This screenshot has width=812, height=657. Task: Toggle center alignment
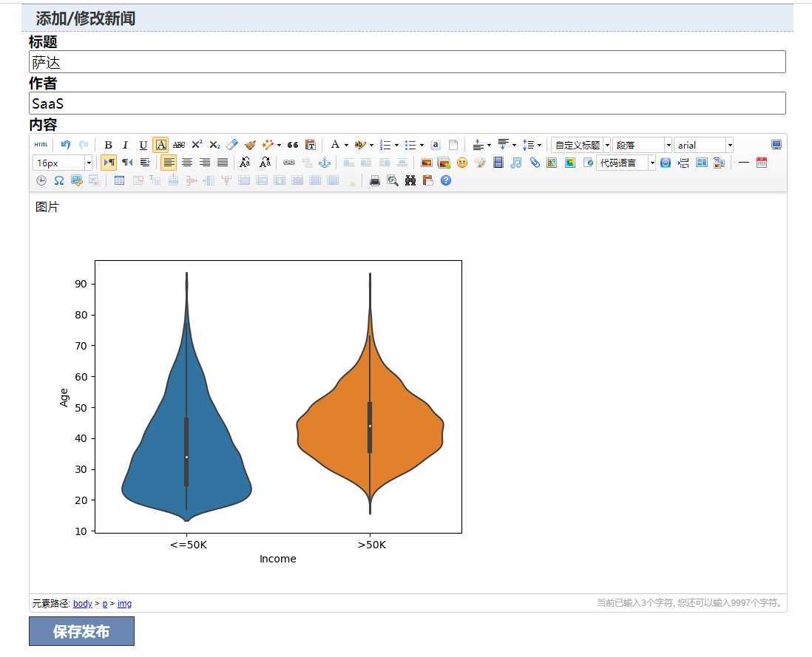point(187,163)
